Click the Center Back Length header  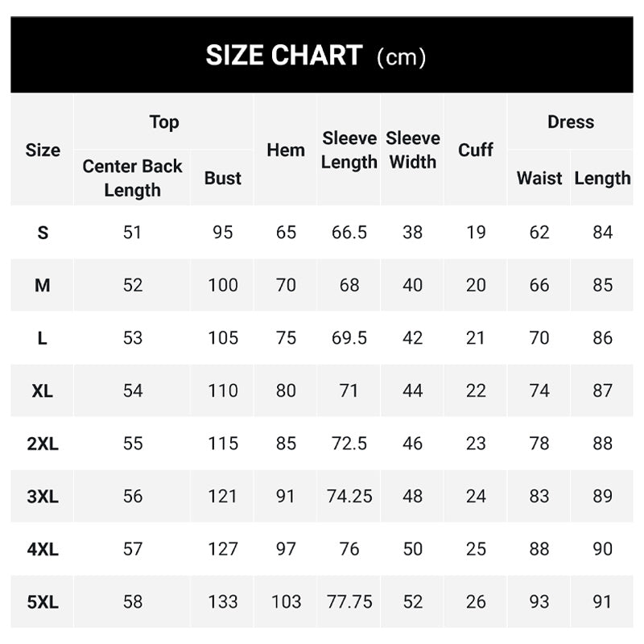[133, 178]
